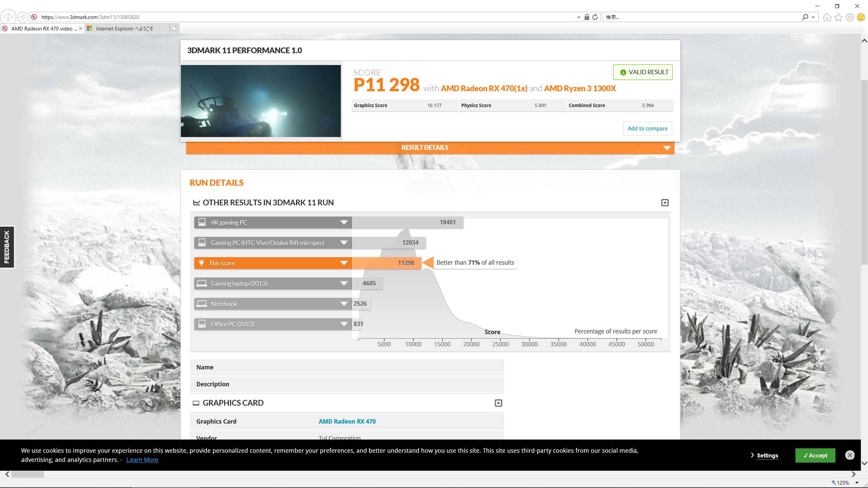Click the site favicon in the address bar
Image resolution: width=868 pixels, height=488 pixels.
pos(34,17)
